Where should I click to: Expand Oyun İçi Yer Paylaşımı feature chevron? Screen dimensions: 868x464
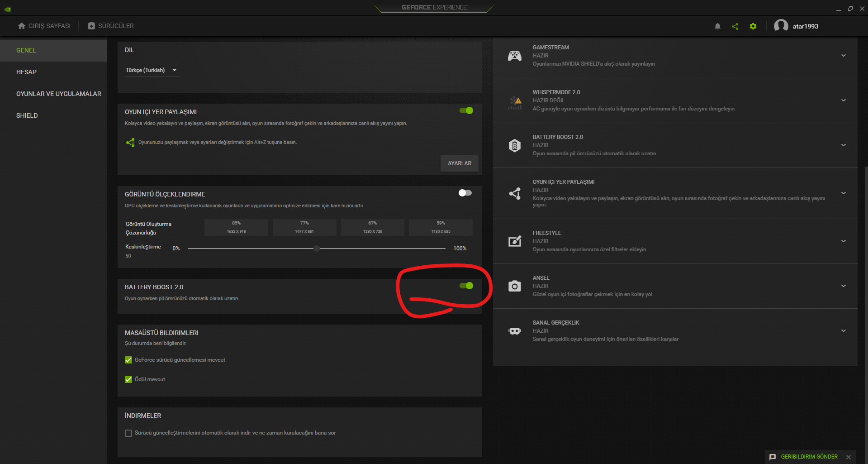pyautogui.click(x=844, y=193)
